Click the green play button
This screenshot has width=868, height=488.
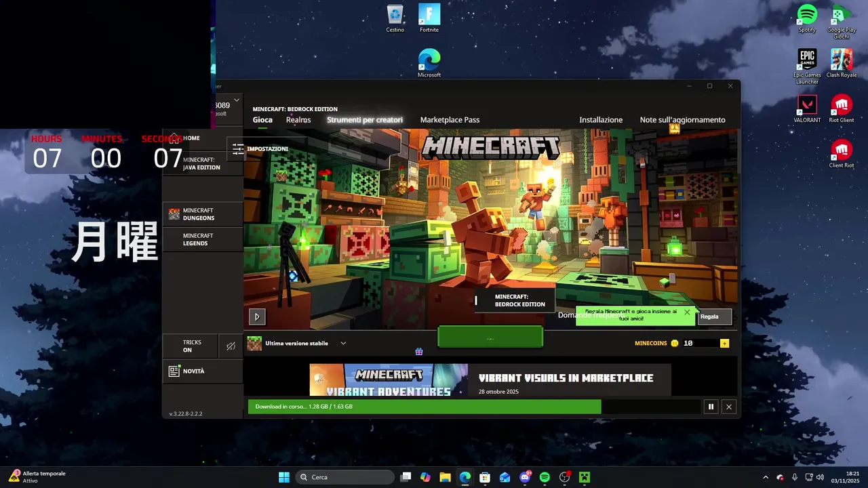490,337
